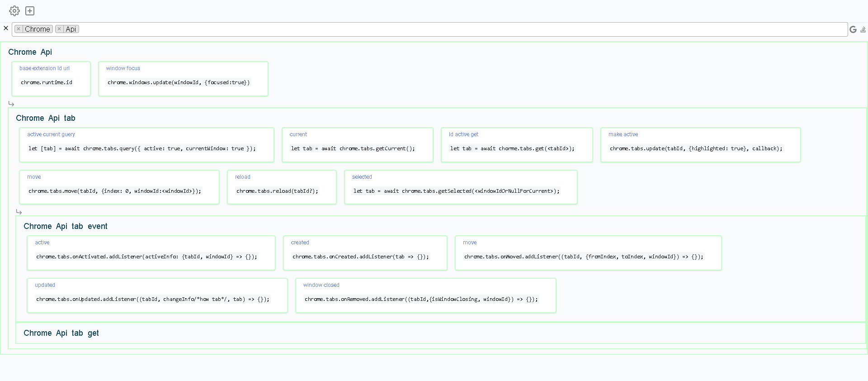Select the chrome.tabs.onUpdated.addListener snippet

click(153, 299)
